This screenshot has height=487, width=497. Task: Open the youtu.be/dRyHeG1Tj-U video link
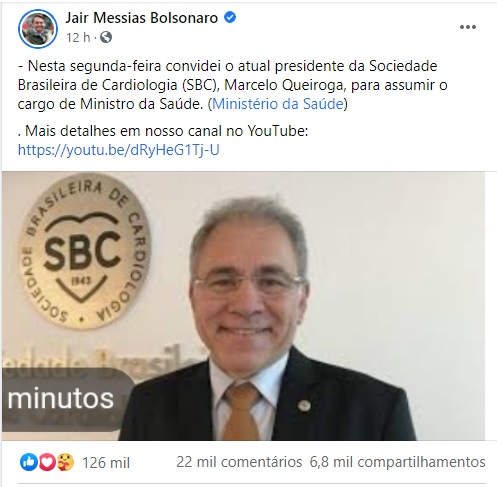[x=119, y=150]
